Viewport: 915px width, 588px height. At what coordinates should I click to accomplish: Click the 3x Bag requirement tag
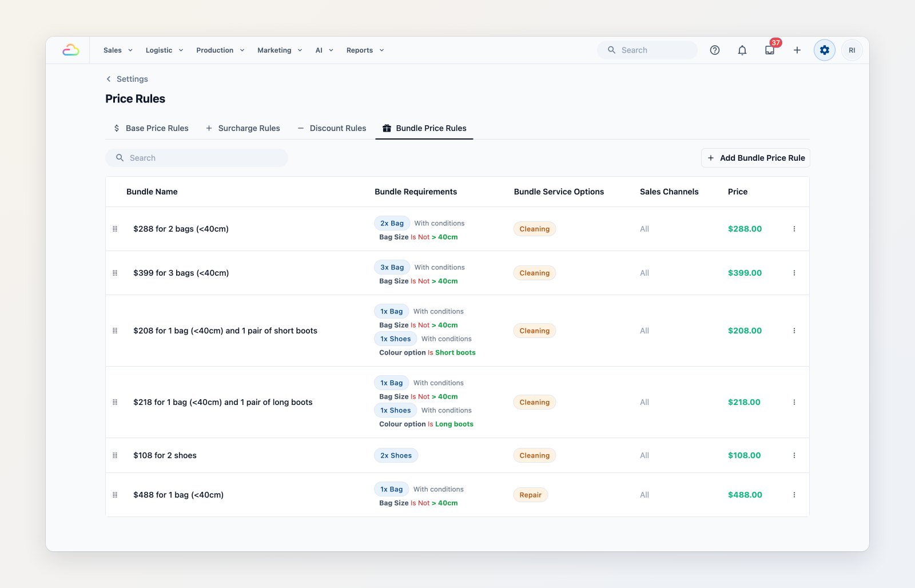pyautogui.click(x=392, y=267)
